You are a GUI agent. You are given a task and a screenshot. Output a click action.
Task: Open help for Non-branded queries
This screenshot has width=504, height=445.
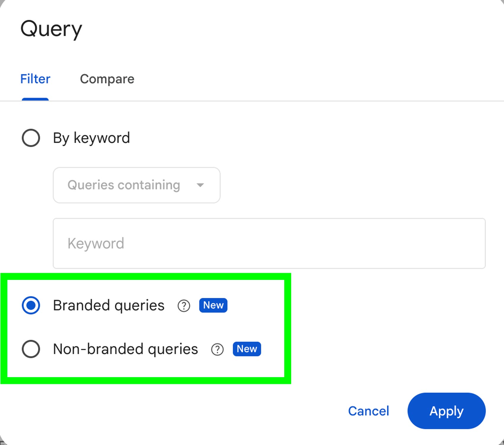click(x=217, y=350)
